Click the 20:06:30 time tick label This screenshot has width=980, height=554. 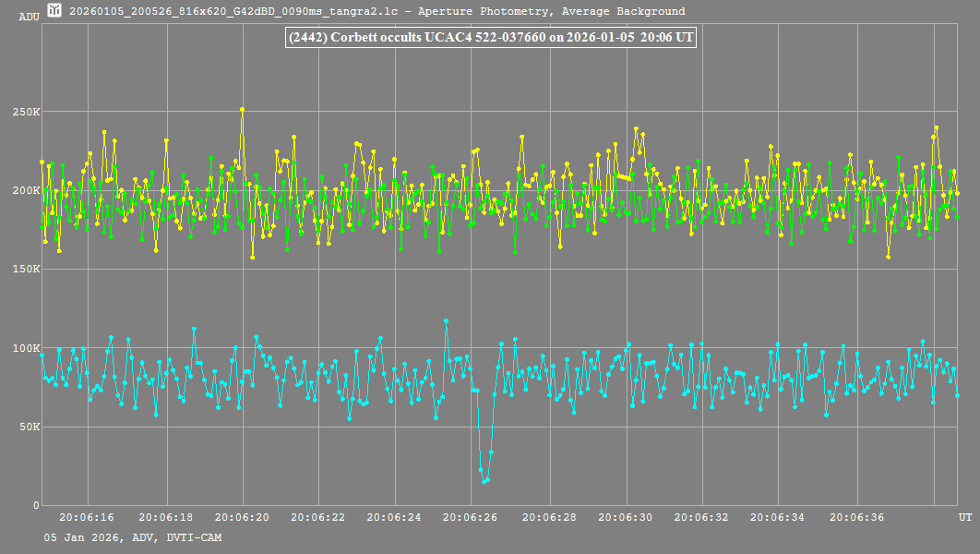click(x=627, y=518)
